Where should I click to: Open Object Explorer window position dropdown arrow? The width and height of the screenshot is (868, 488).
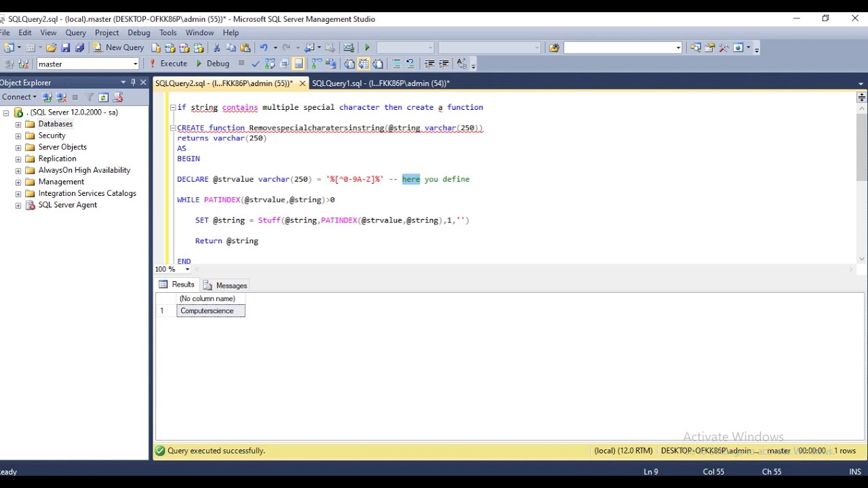click(123, 82)
